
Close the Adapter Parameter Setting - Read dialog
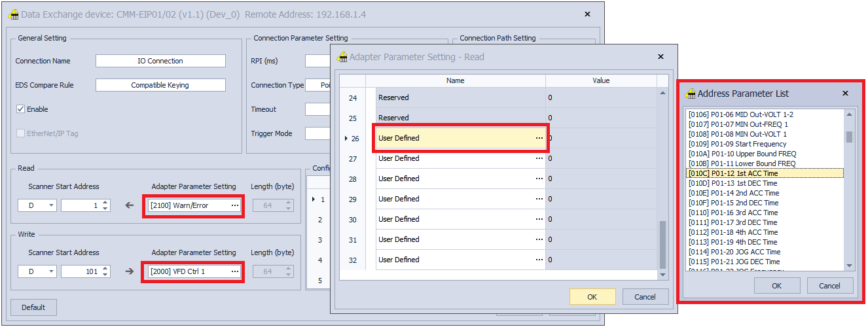pos(660,57)
